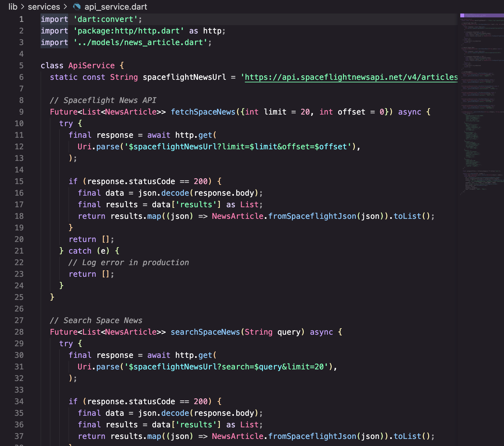504x446 pixels.
Task: Click the 'offset' parameter on line 9
Action: pyautogui.click(x=351, y=112)
